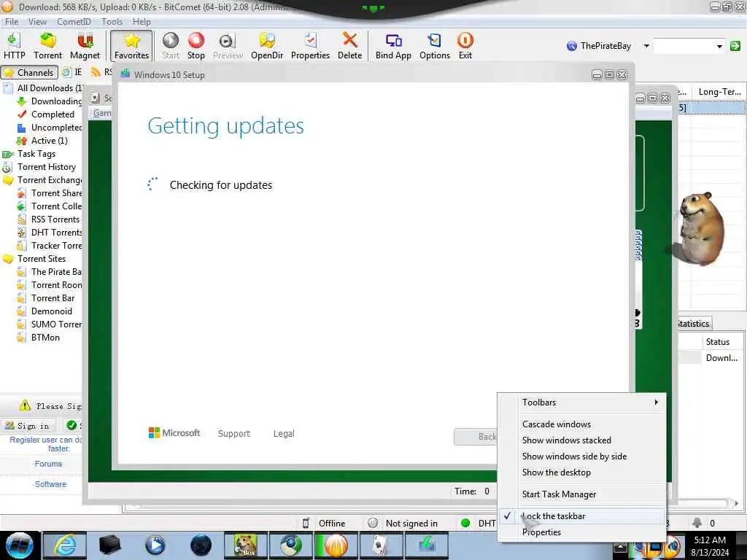Select Show the desktop menu entry
The image size is (747, 560).
pos(556,472)
